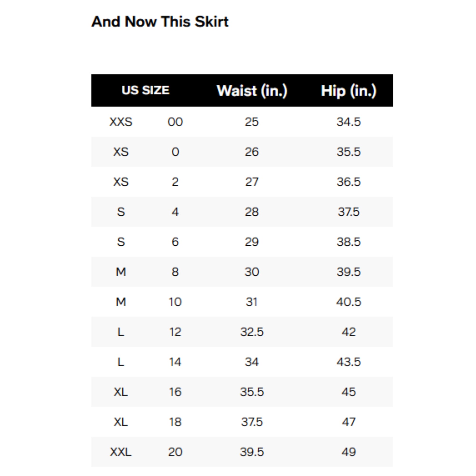Select waist value 25

pyautogui.click(x=252, y=122)
